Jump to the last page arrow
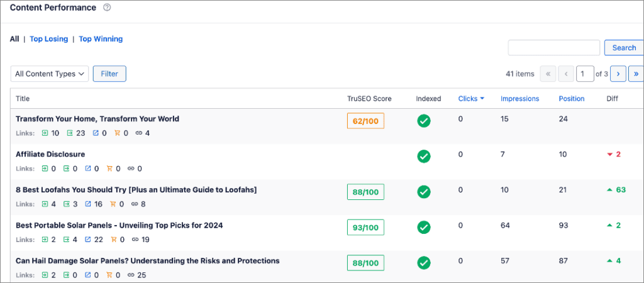Viewport: 644px width, 283px height. (636, 74)
